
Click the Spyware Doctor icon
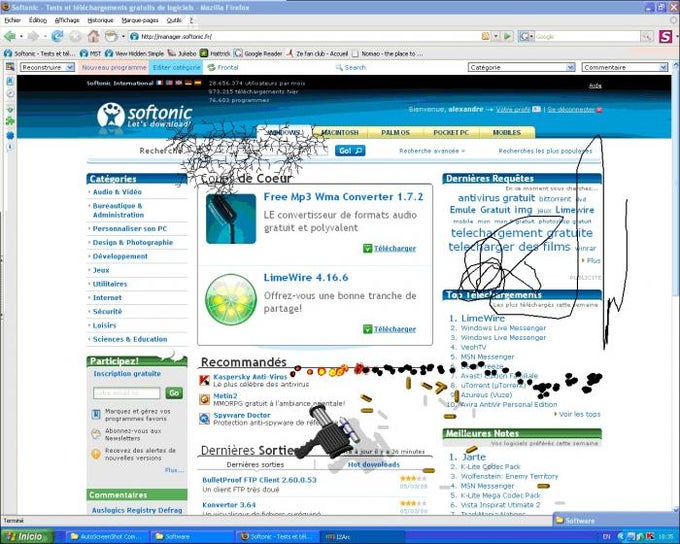pyautogui.click(x=204, y=418)
